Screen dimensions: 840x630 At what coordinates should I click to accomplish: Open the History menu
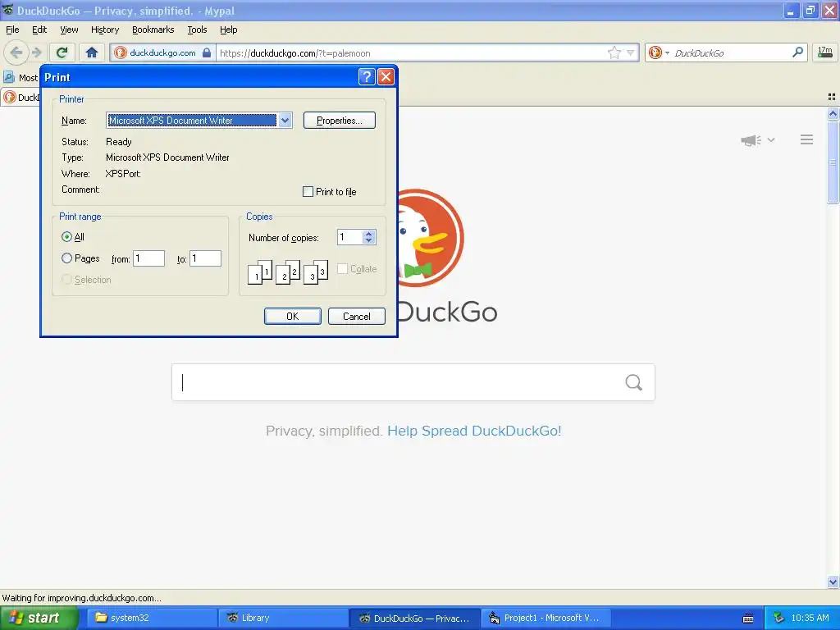click(x=104, y=30)
